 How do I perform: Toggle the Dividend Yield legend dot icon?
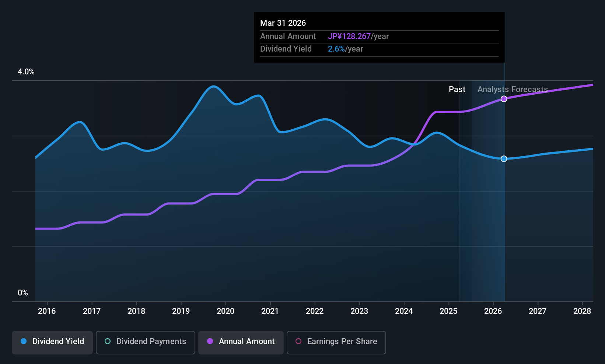click(24, 342)
